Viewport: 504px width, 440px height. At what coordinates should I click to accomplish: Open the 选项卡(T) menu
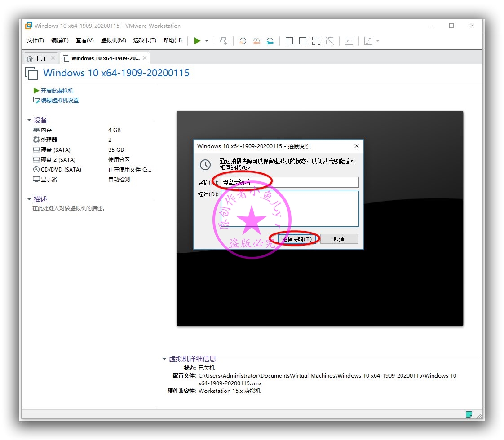pyautogui.click(x=145, y=40)
